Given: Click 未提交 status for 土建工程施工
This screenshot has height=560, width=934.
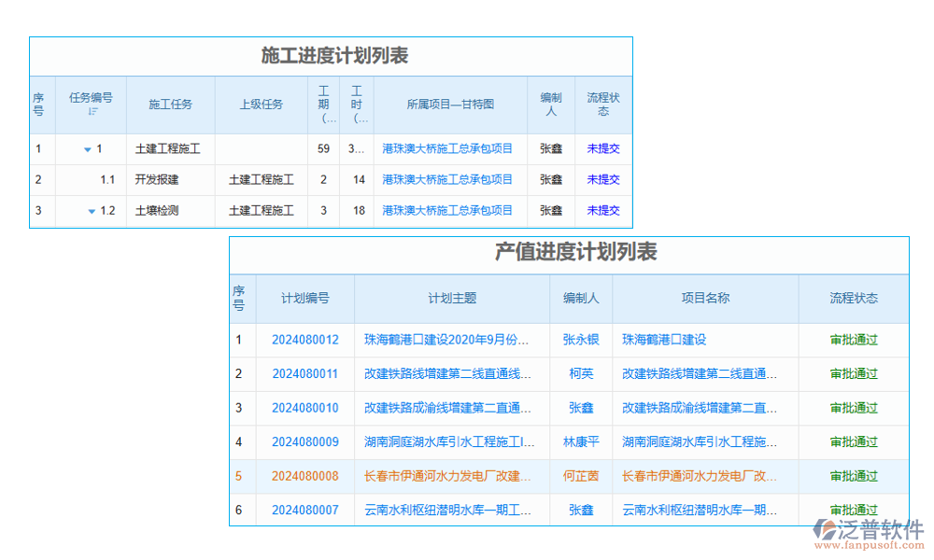Looking at the screenshot, I should click(x=602, y=148).
